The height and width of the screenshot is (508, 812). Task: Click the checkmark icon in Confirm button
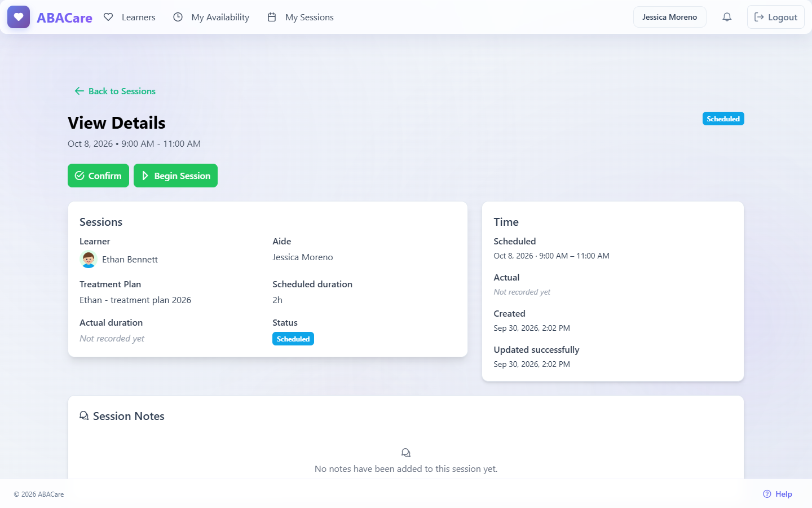(80, 176)
